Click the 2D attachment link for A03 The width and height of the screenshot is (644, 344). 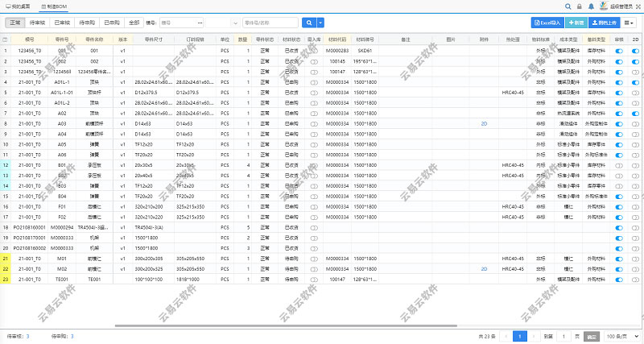(484, 123)
